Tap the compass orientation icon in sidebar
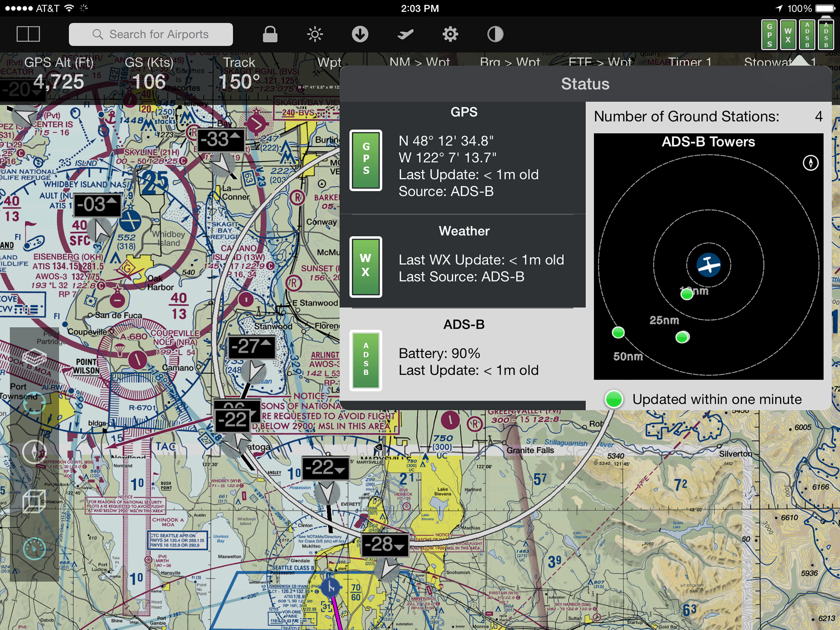This screenshot has width=840, height=630. tap(34, 451)
